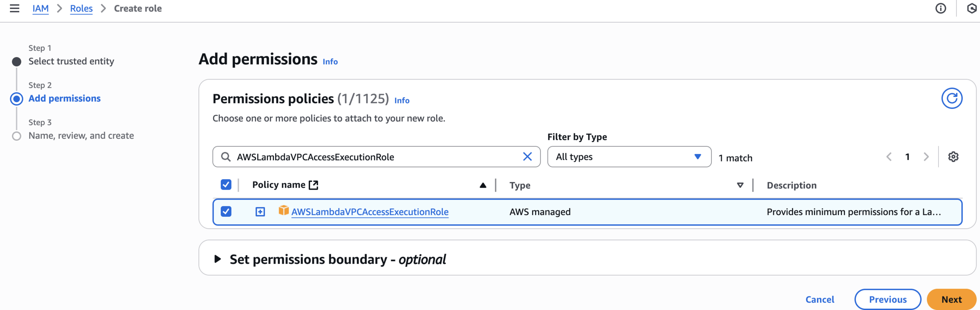Screen dimensions: 980x310
Task: Click the Policy name column header
Action: [279, 185]
